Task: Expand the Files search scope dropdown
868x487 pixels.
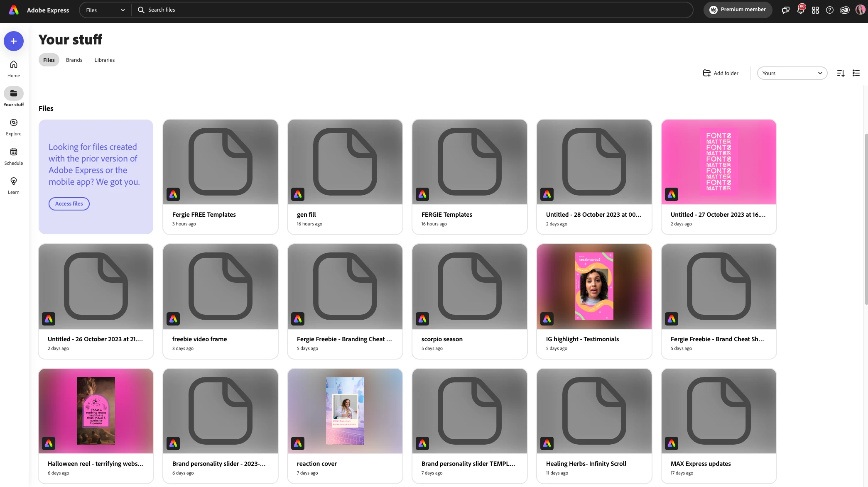Action: (x=105, y=10)
